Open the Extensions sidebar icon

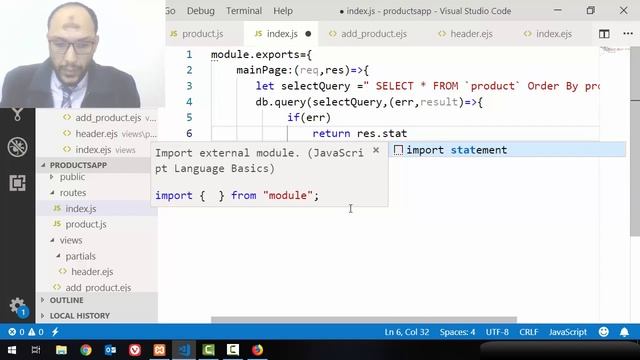pos(18,183)
